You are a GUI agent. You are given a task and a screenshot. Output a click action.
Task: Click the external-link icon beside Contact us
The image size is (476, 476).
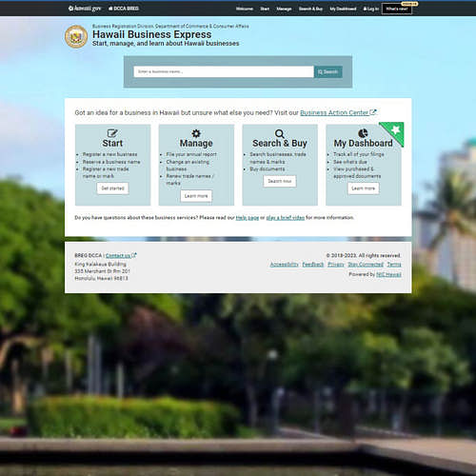[x=134, y=255]
